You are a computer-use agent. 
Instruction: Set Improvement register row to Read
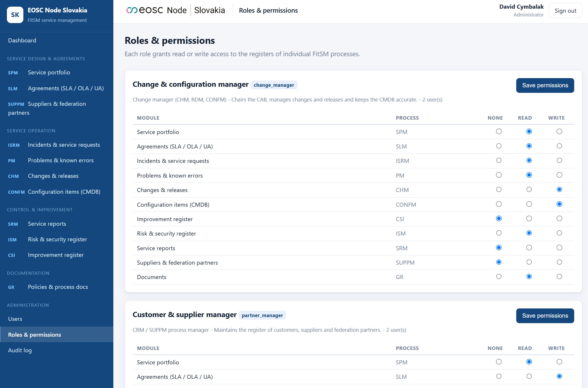pyautogui.click(x=529, y=219)
